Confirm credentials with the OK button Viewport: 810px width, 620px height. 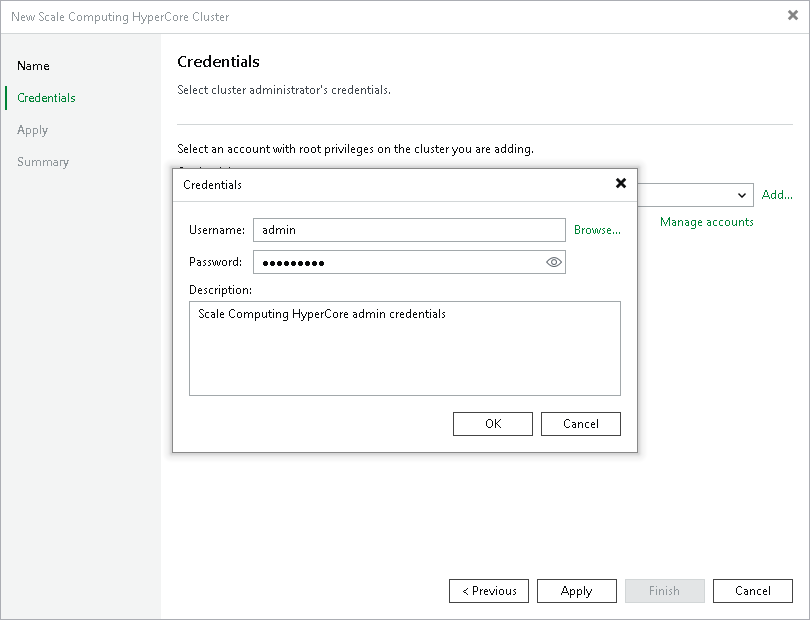tap(493, 424)
